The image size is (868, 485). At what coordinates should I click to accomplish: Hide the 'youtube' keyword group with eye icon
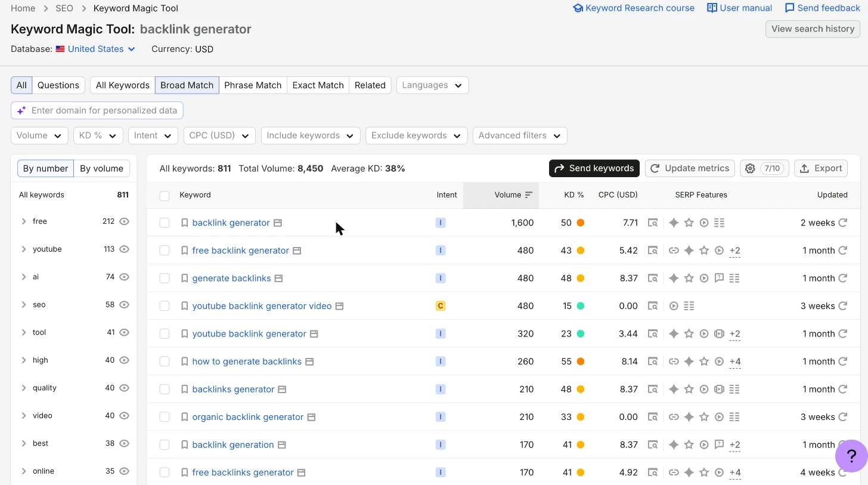[x=124, y=249]
